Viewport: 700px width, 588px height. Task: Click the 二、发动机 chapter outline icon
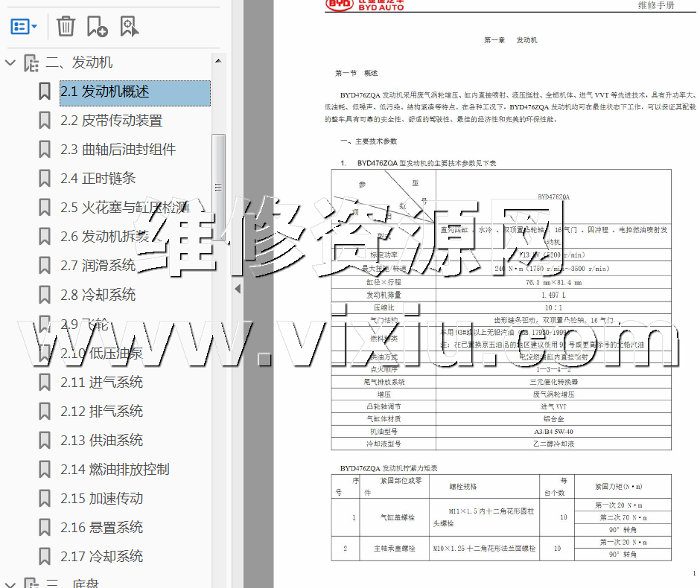[31, 63]
